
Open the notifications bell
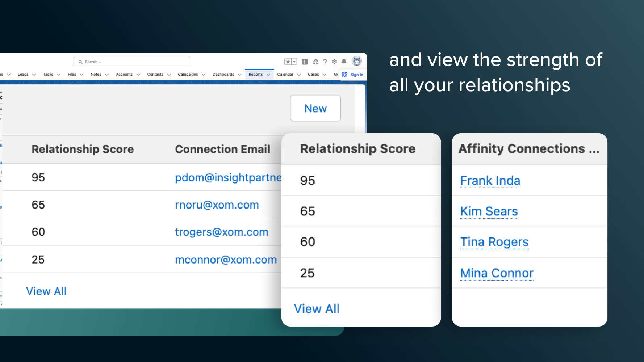344,62
